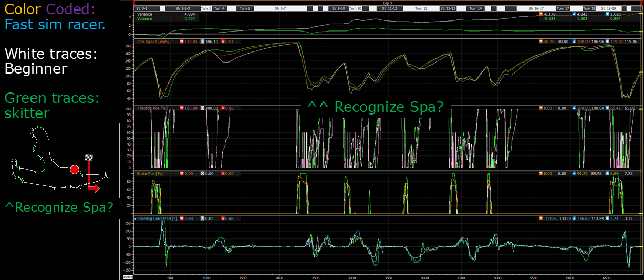Click the 89.95 brake maximum value
The width and height of the screenshot is (644, 280).
tap(597, 173)
